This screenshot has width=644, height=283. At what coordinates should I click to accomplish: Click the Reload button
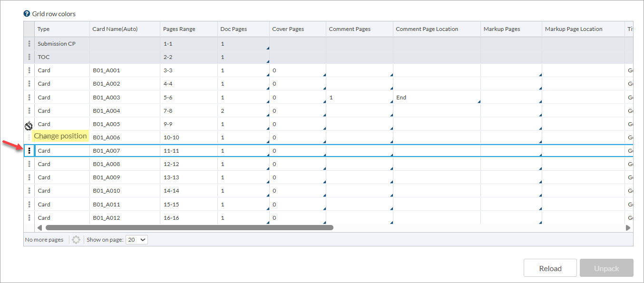(550, 268)
